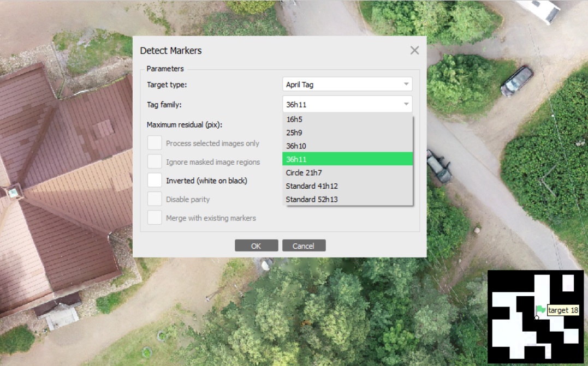Select 16h5 tag family option
The width and height of the screenshot is (588, 366).
coord(347,119)
